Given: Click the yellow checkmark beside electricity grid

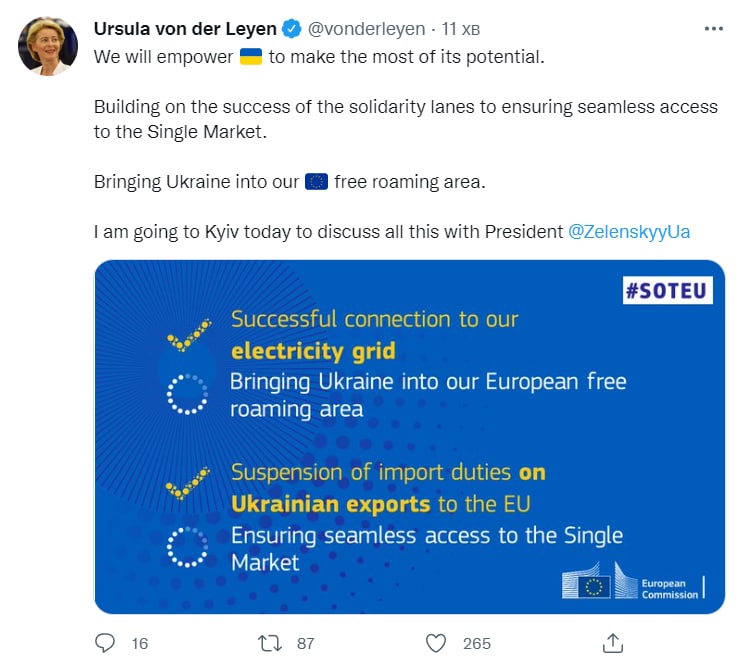Looking at the screenshot, I should click(188, 334).
